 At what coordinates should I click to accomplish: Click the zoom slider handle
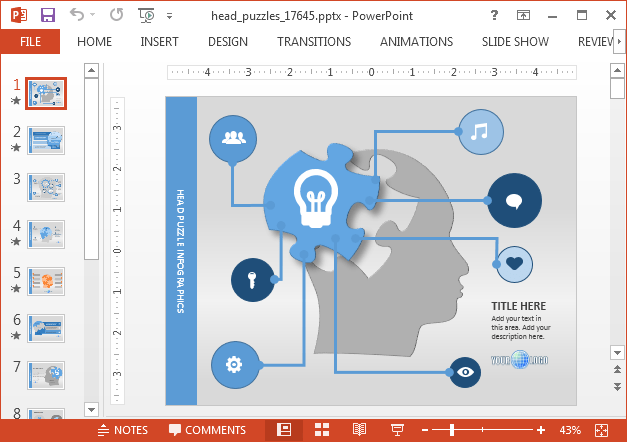tap(452, 430)
